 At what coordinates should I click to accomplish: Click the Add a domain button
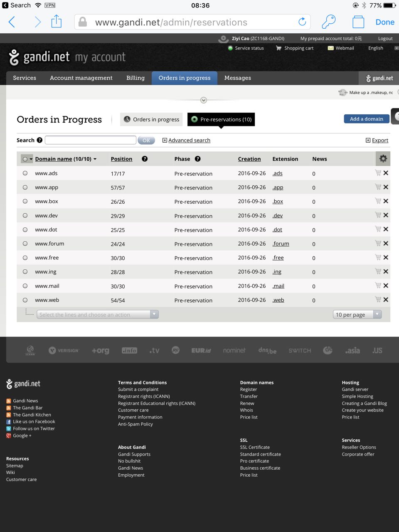click(x=367, y=119)
